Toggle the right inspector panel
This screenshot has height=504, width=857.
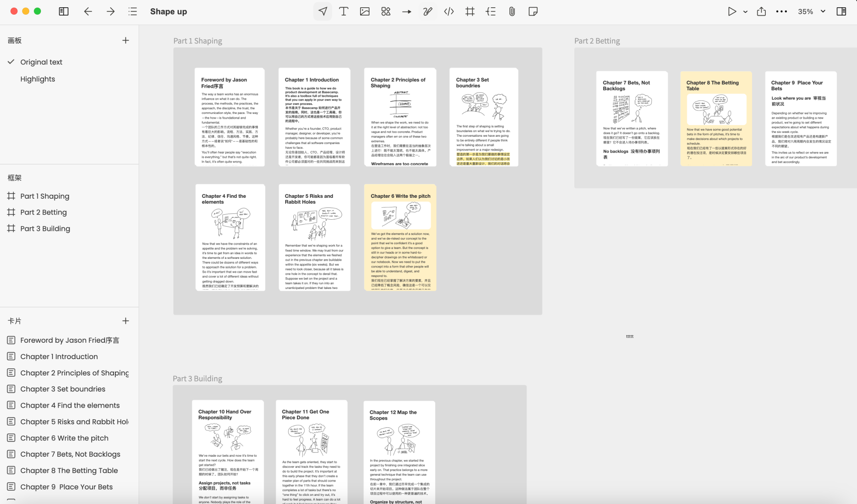[x=841, y=12]
